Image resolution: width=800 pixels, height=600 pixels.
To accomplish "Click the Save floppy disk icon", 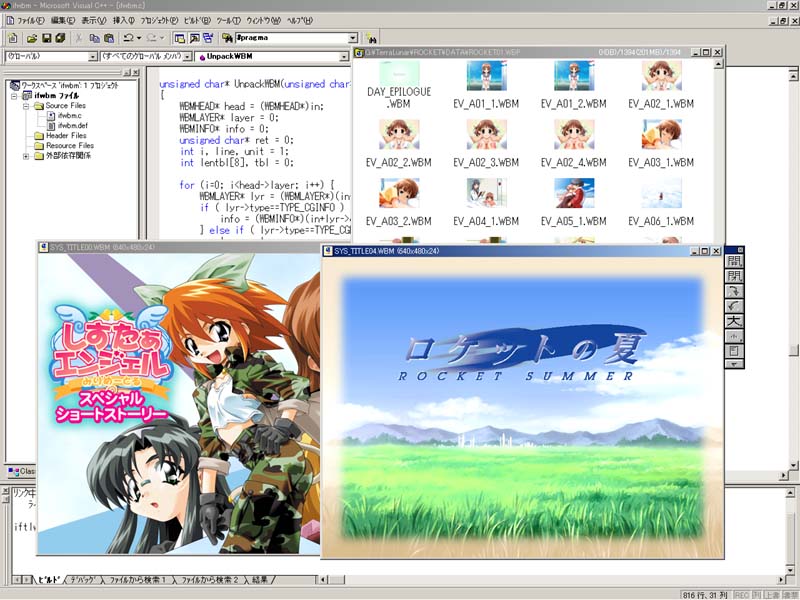I will tap(46, 38).
